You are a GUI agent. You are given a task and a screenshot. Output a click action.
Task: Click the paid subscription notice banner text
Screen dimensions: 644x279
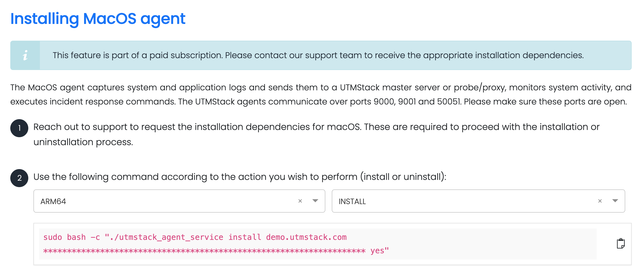[x=318, y=55]
